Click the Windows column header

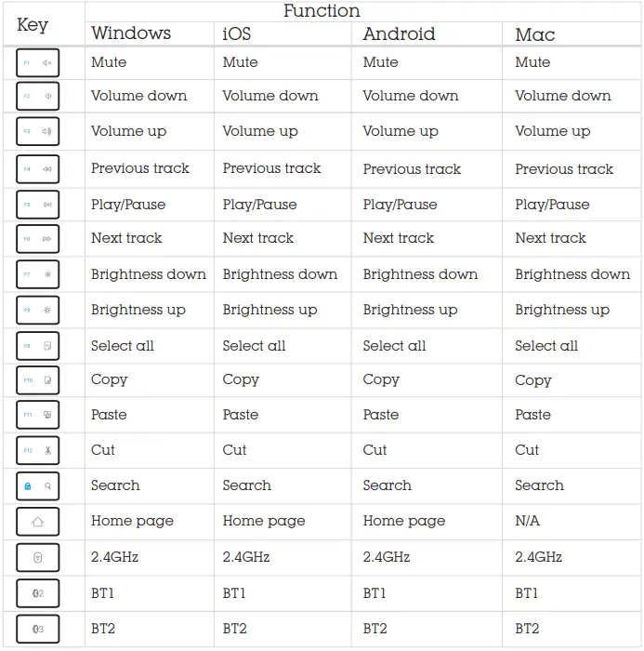click(x=131, y=33)
